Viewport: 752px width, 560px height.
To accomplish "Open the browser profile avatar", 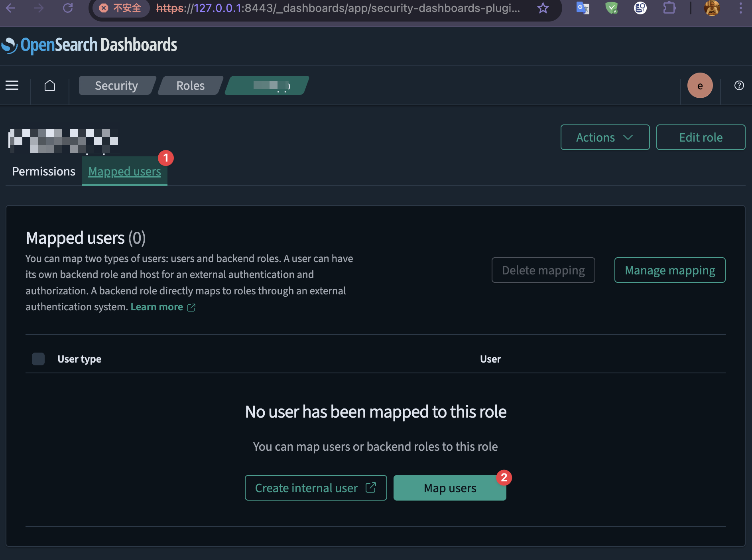I will click(x=712, y=8).
